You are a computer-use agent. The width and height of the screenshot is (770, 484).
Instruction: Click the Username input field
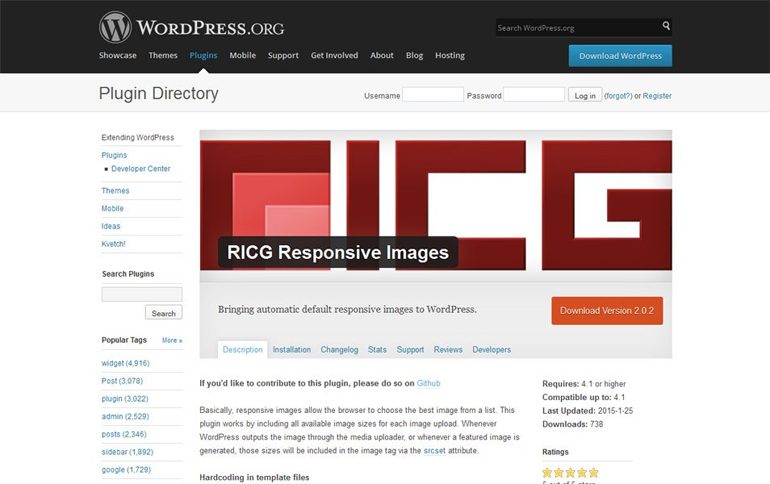click(433, 95)
